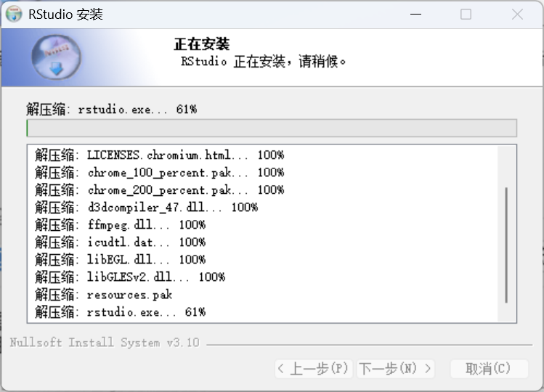Click the 下一步(N) next button
Image resolution: width=544 pixels, height=392 pixels.
(x=396, y=369)
